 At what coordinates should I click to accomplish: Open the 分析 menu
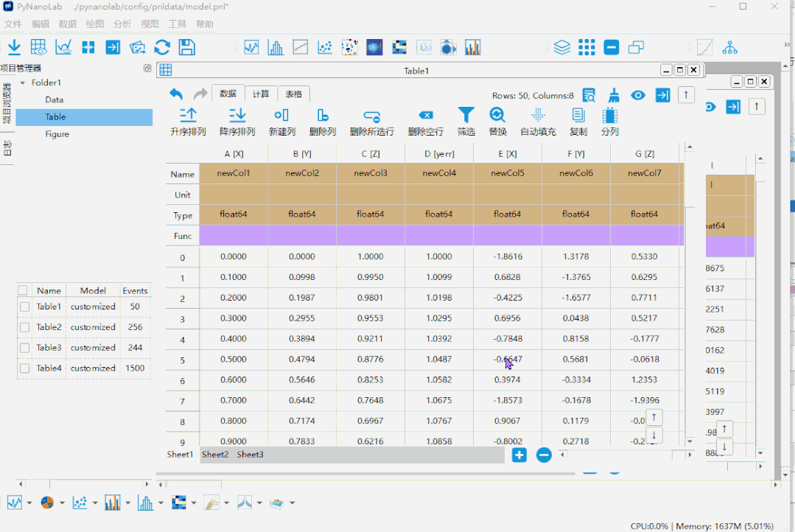click(x=122, y=24)
